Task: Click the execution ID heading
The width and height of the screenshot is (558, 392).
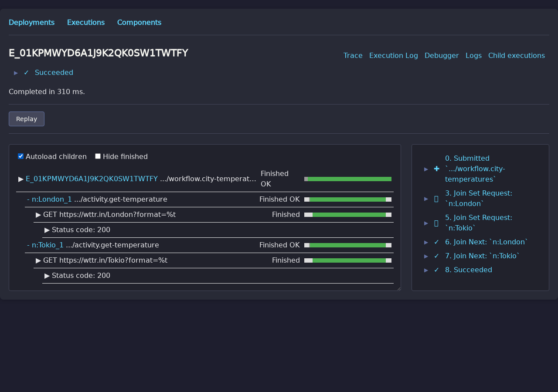Action: click(99, 53)
